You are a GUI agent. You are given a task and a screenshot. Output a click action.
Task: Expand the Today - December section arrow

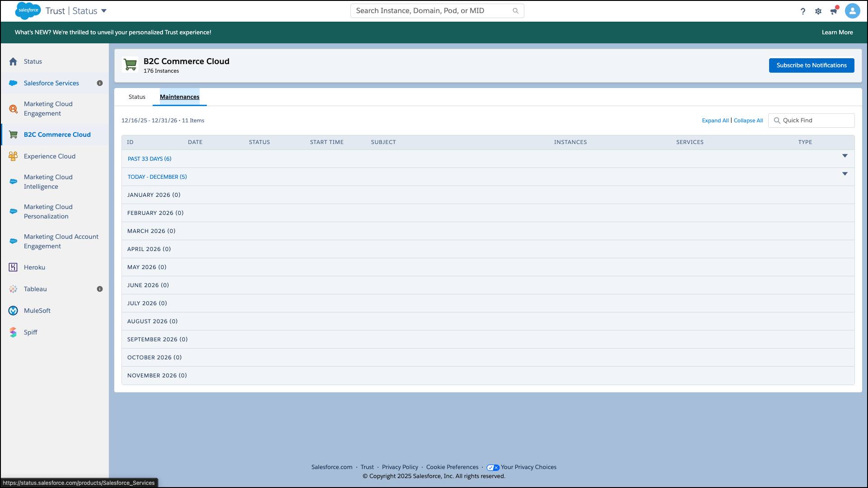click(845, 174)
